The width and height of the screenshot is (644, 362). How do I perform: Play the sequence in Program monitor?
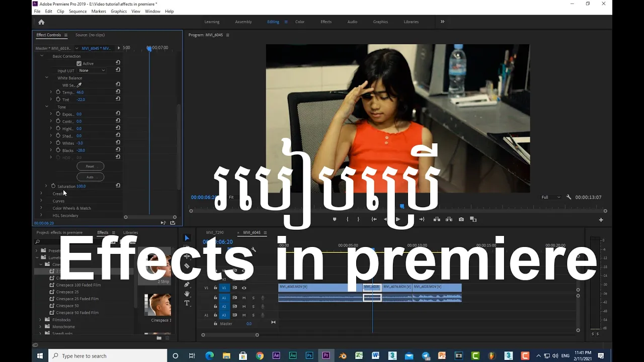398,219
